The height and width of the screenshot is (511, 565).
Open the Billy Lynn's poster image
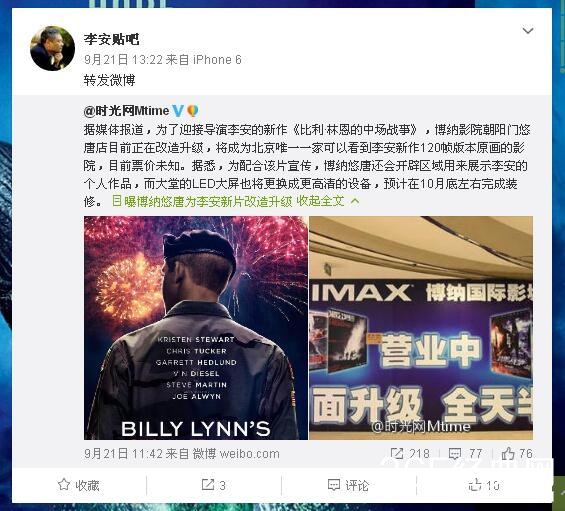click(x=196, y=328)
